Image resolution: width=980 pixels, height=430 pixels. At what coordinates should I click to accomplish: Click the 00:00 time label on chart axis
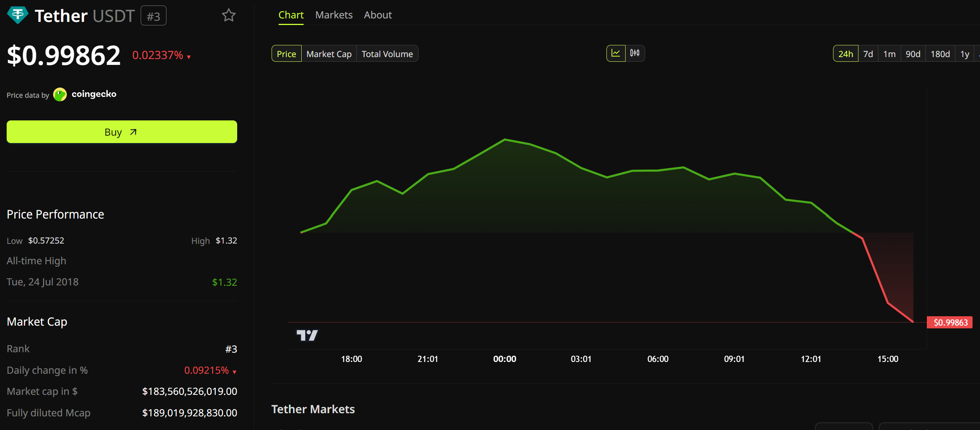point(505,359)
